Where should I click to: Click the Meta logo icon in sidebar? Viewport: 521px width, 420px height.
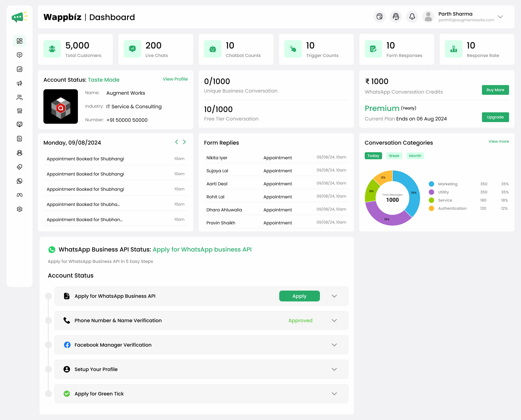click(19, 195)
